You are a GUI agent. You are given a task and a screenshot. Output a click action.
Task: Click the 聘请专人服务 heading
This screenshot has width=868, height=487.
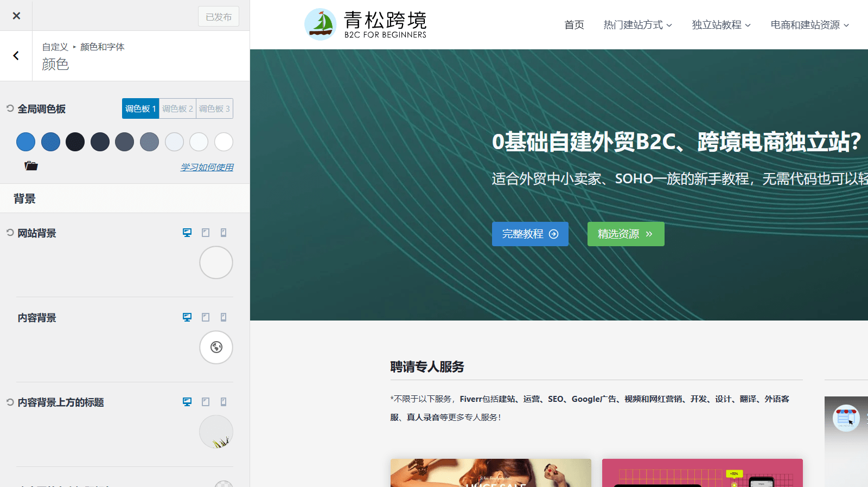427,367
